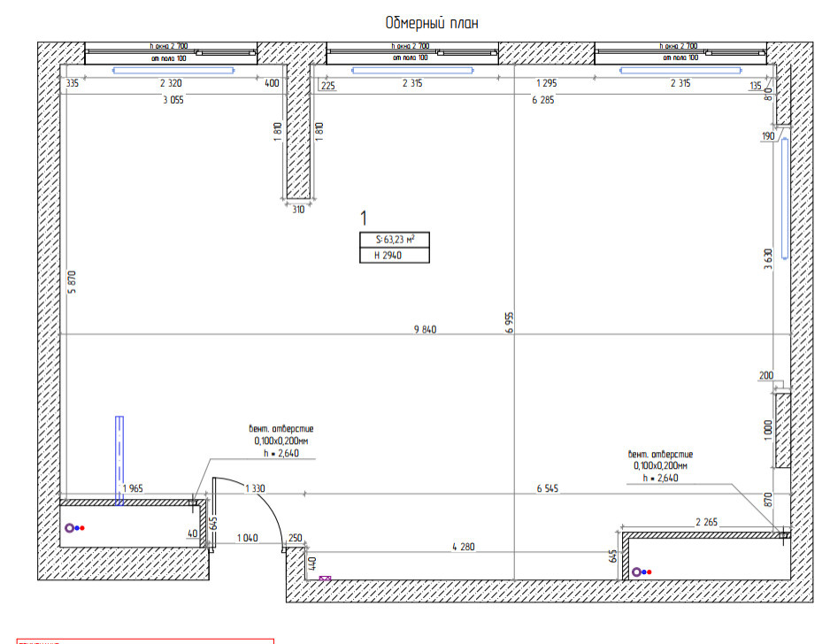Select the vertical blue pipe element near 1 965
This screenshot has width=830, height=644.
coord(118,460)
